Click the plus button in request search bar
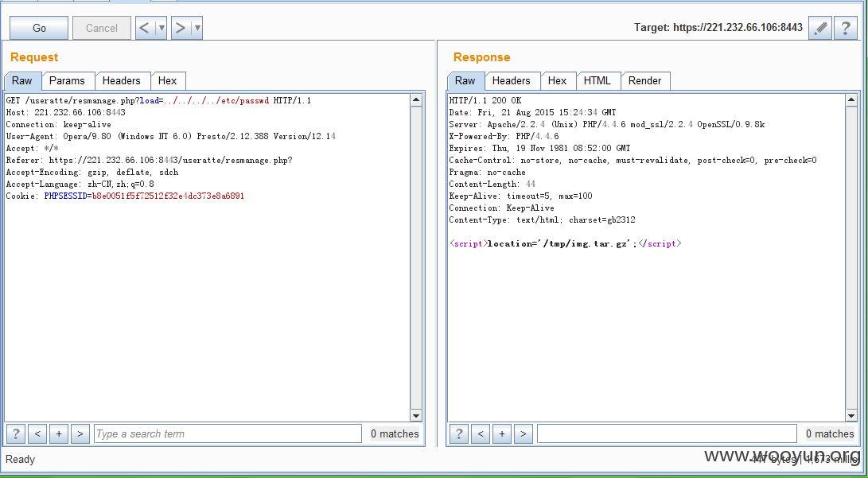Viewport: 868px width, 478px height. point(59,433)
